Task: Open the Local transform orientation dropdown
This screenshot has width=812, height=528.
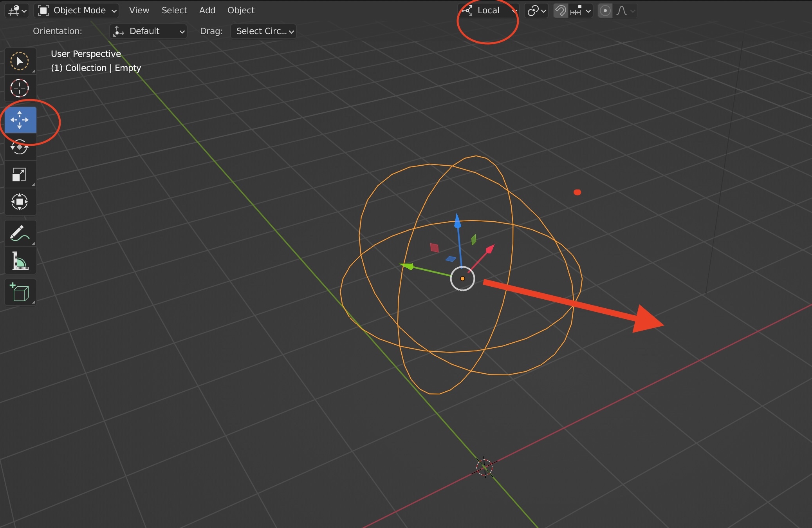Action: click(x=489, y=11)
